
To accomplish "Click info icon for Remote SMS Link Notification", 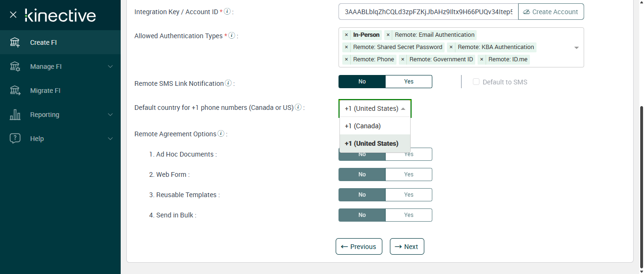I will click(x=228, y=83).
